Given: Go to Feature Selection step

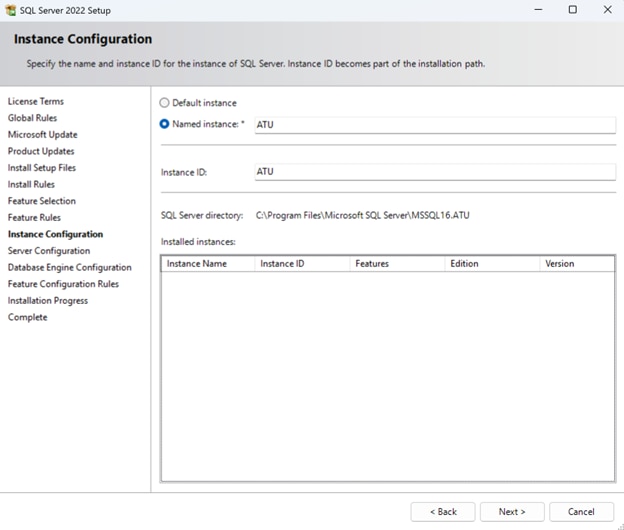Looking at the screenshot, I should [x=42, y=201].
